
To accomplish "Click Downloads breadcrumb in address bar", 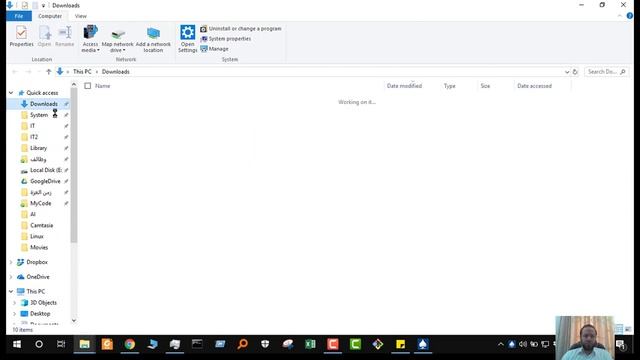I will (x=116, y=72).
